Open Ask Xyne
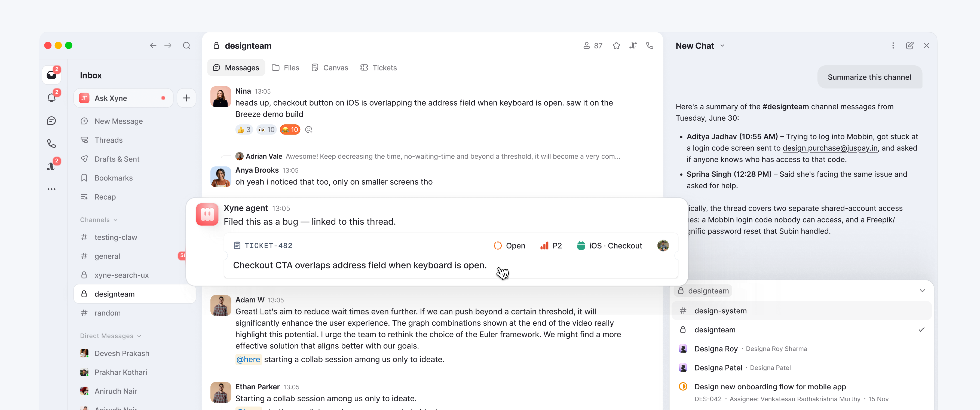 coord(123,98)
